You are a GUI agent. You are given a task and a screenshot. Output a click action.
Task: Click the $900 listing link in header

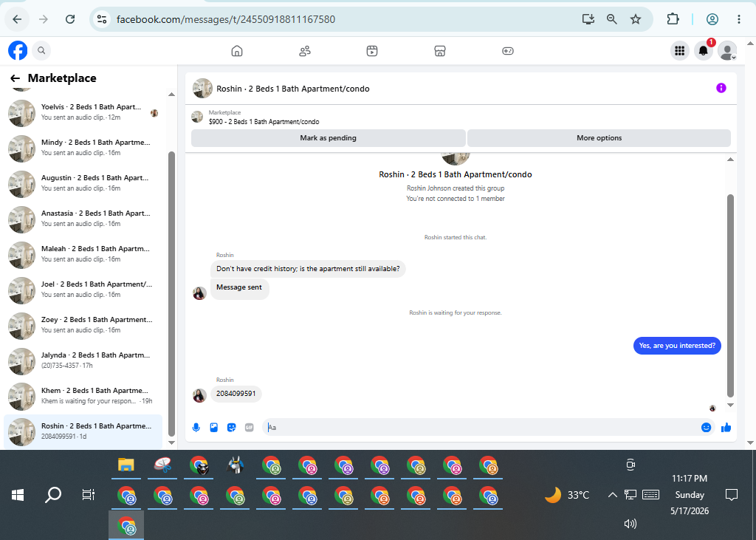tap(264, 122)
